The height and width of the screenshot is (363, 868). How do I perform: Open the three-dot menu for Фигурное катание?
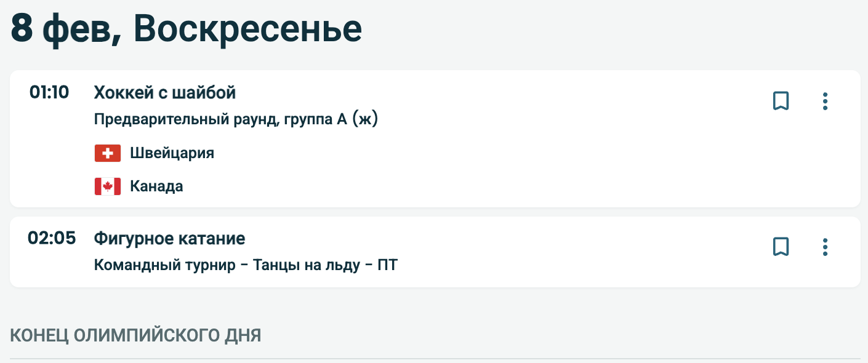click(x=825, y=247)
